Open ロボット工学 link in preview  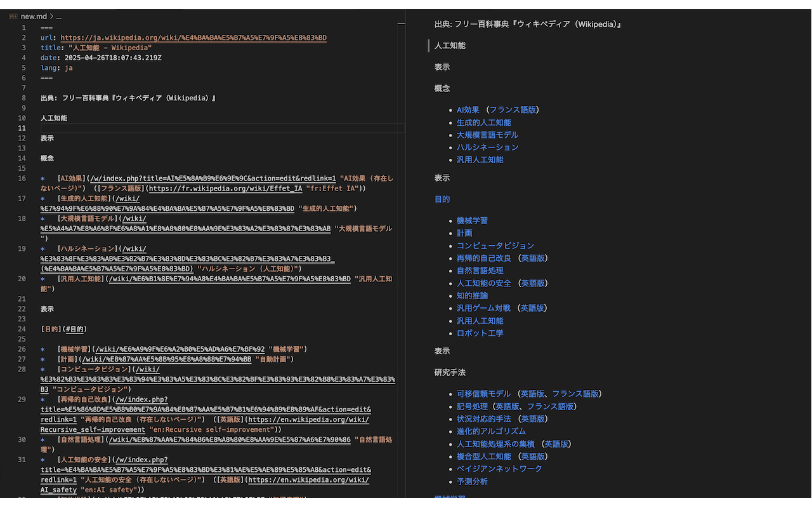[x=480, y=333]
